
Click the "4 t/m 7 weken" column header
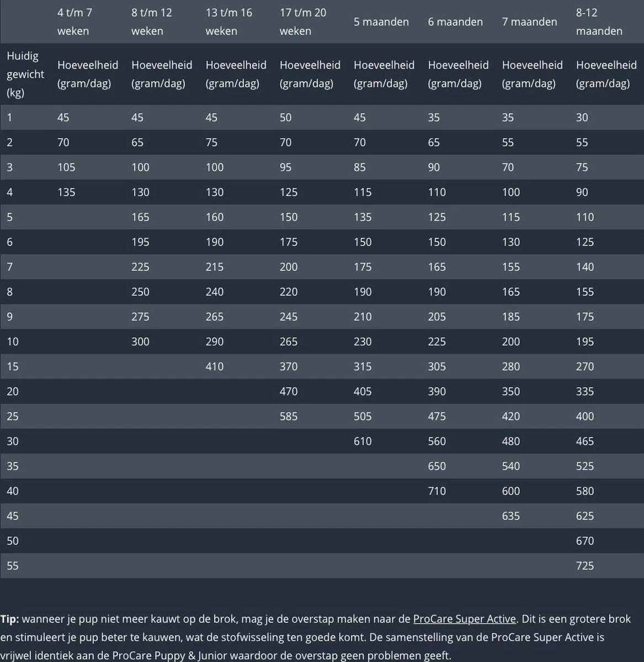74,22
